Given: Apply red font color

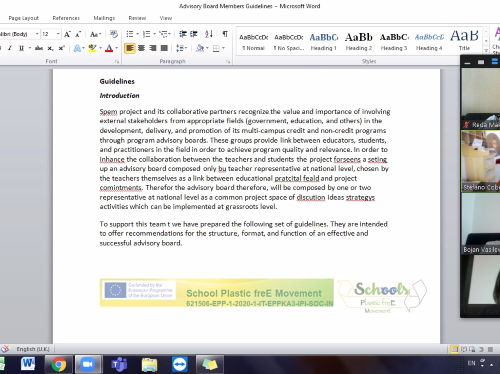Looking at the screenshot, I should (109, 48).
